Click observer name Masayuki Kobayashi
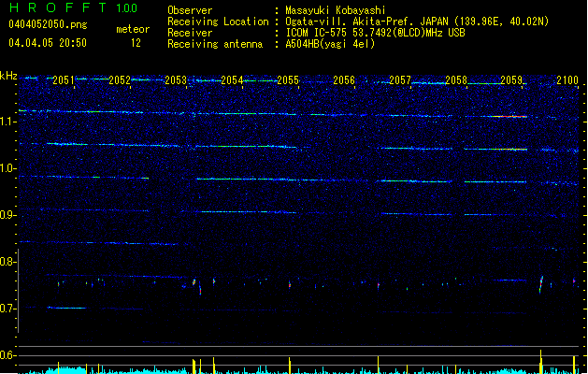The width and height of the screenshot is (588, 374). click(336, 10)
